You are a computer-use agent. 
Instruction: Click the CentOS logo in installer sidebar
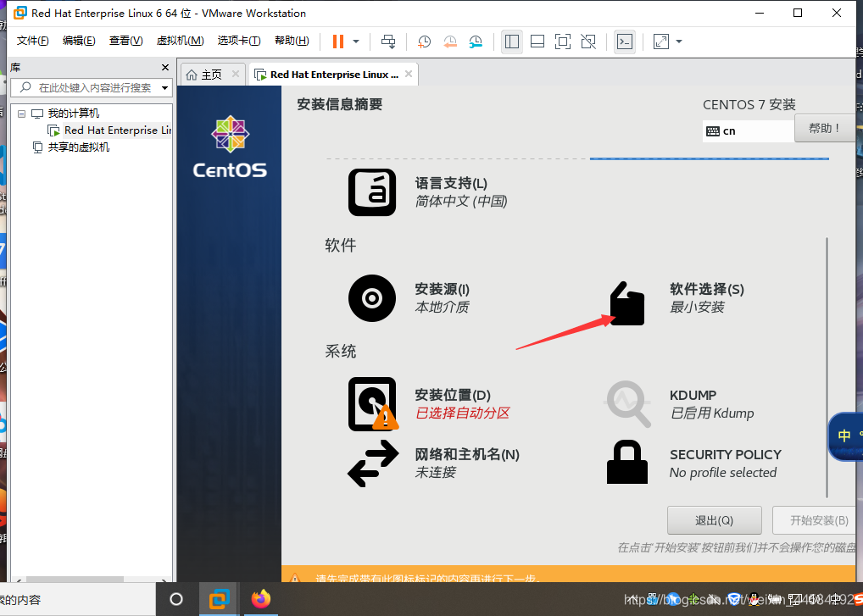[x=230, y=147]
